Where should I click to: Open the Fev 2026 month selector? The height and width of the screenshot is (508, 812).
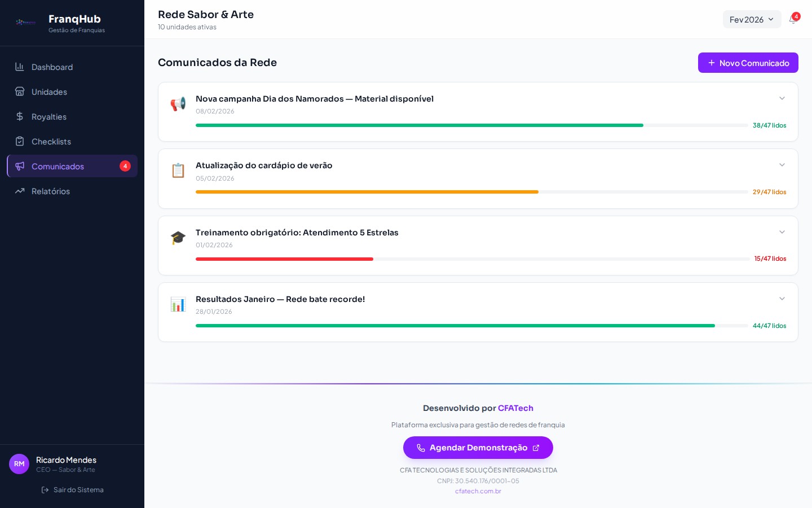[752, 19]
